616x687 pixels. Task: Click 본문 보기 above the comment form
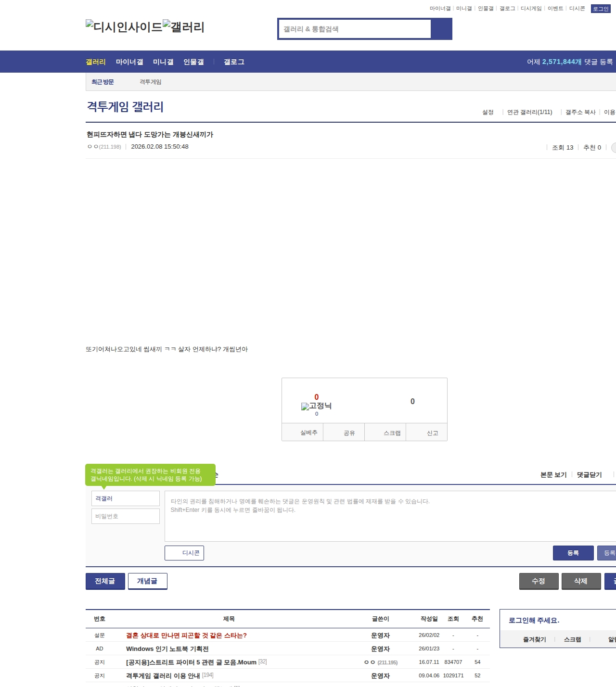(553, 475)
